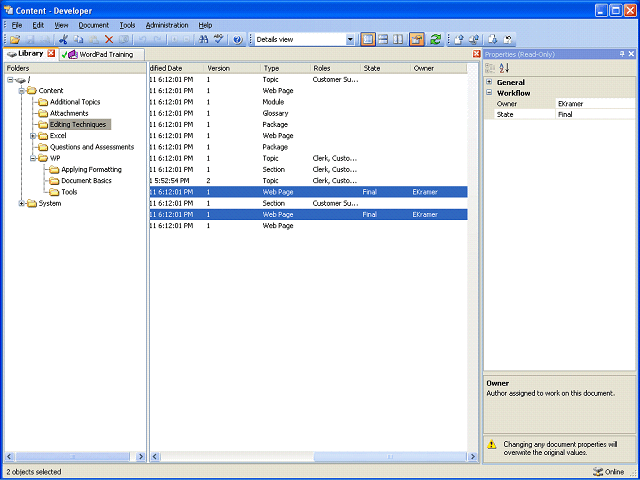Click the Copy toolbar icon

78,40
